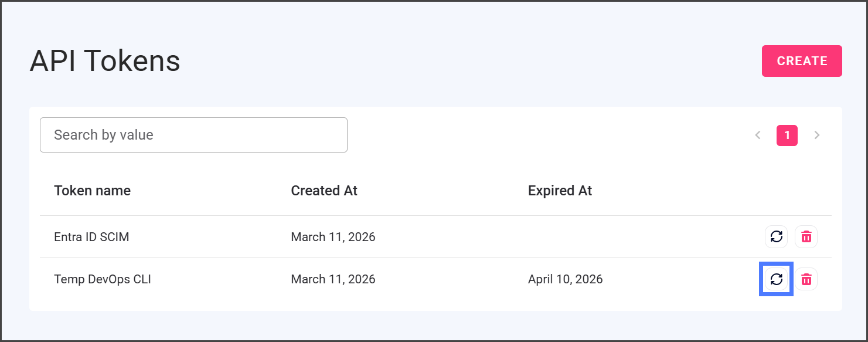Click the Created At column header
The image size is (868, 342).
(324, 191)
